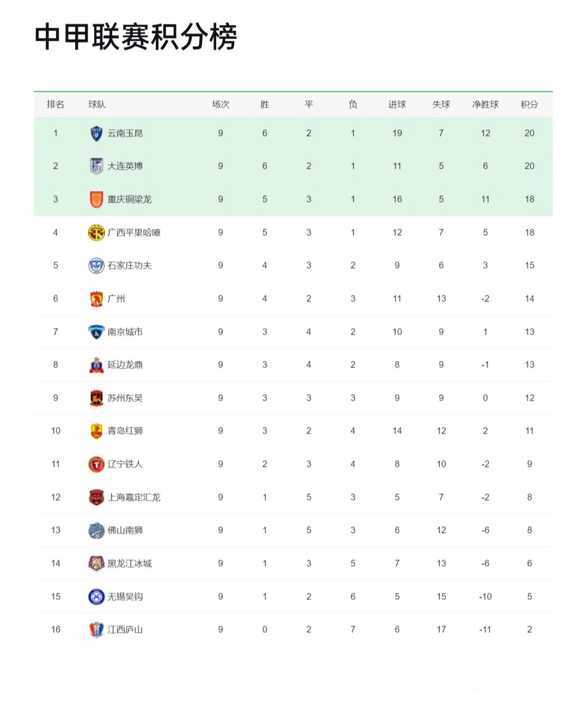Open the 辽宁铁人 team name link
Image resolution: width=588 pixels, height=705 pixels.
[125, 464]
